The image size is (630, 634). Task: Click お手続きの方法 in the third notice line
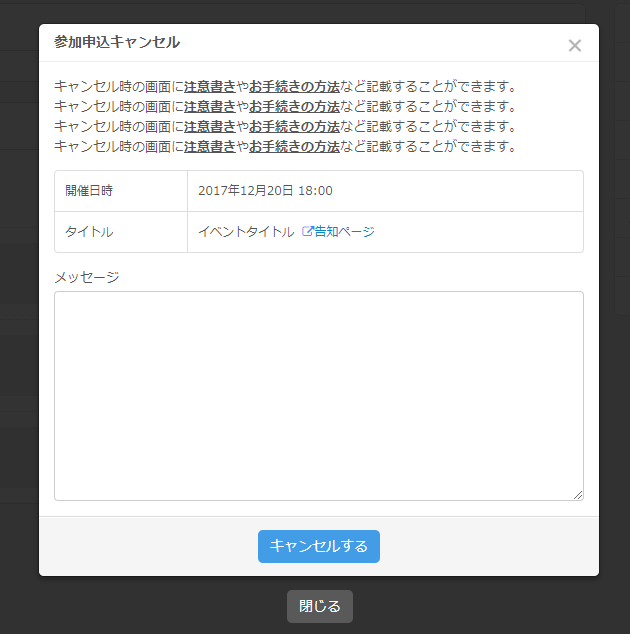(294, 127)
